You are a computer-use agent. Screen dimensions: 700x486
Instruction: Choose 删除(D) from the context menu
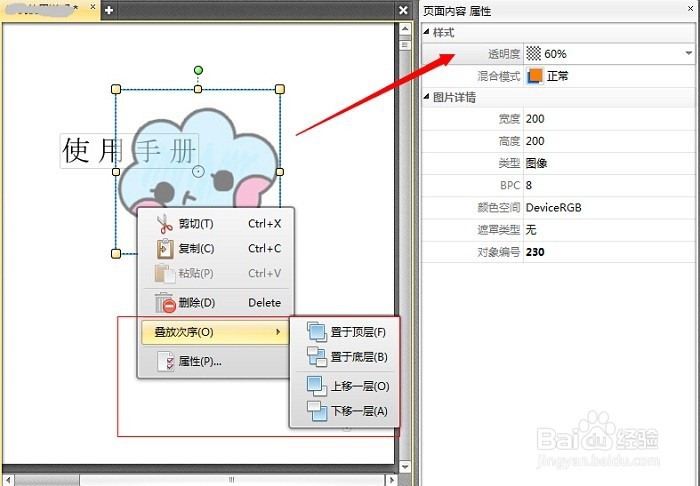217,303
